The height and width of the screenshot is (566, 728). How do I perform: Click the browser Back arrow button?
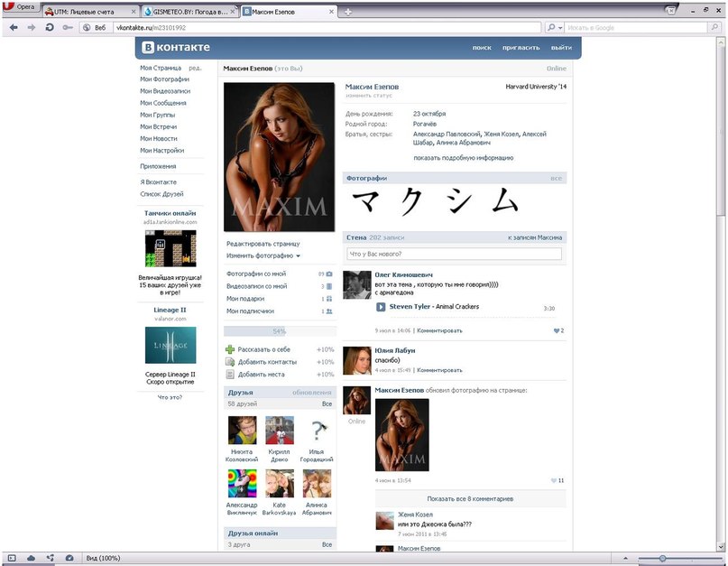tap(14, 28)
